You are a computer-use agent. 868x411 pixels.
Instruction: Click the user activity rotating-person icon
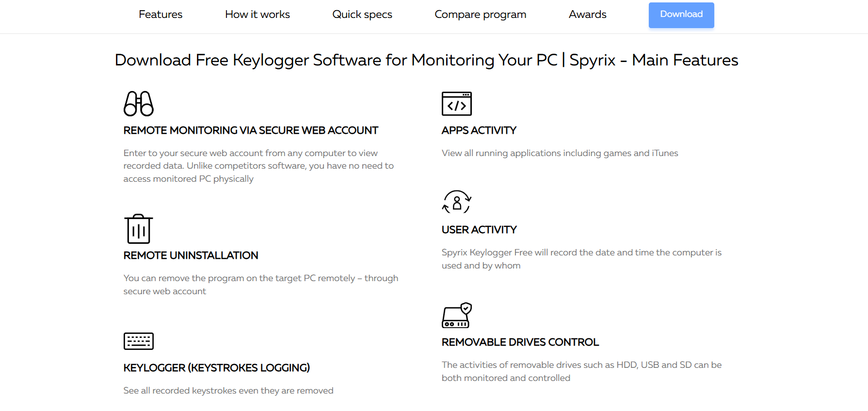pyautogui.click(x=457, y=202)
